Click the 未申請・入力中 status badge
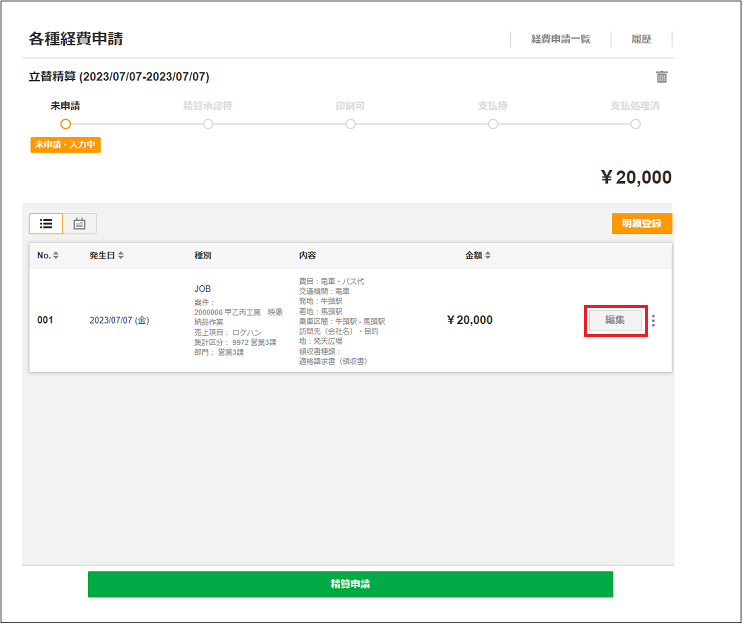This screenshot has width=745, height=627. point(65,145)
